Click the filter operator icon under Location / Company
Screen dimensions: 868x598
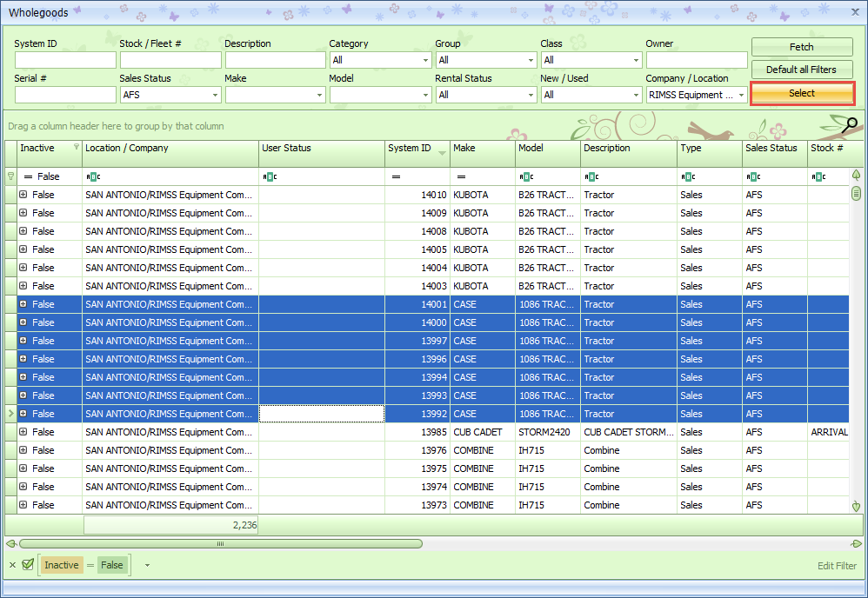click(92, 176)
